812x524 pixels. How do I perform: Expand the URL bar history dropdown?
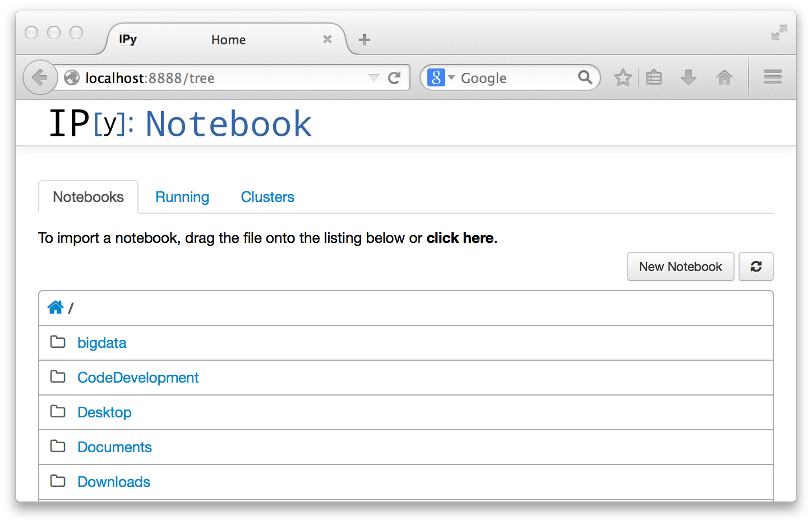click(x=373, y=78)
